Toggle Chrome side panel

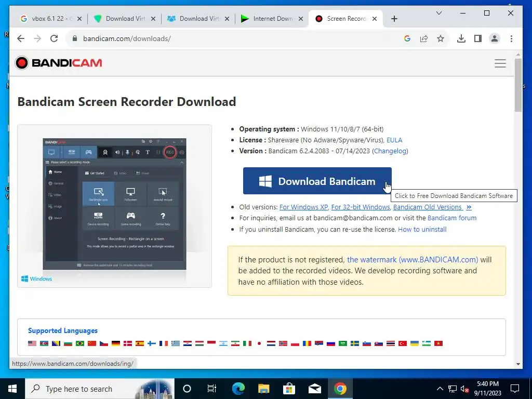478,38
